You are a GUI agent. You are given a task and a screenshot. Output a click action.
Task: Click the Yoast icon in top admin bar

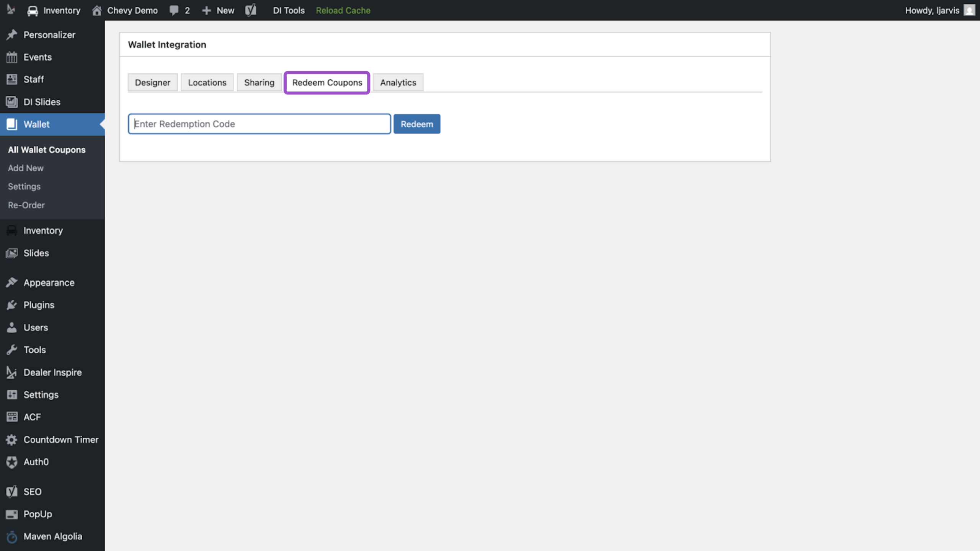(x=251, y=10)
